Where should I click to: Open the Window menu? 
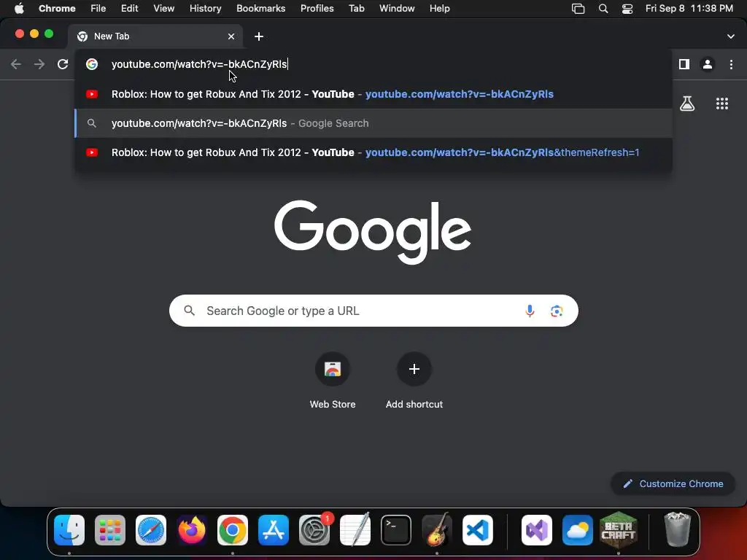(397, 8)
